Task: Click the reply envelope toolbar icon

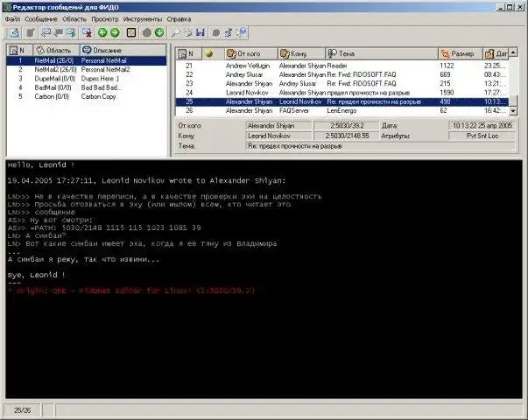Action: [x=46, y=32]
